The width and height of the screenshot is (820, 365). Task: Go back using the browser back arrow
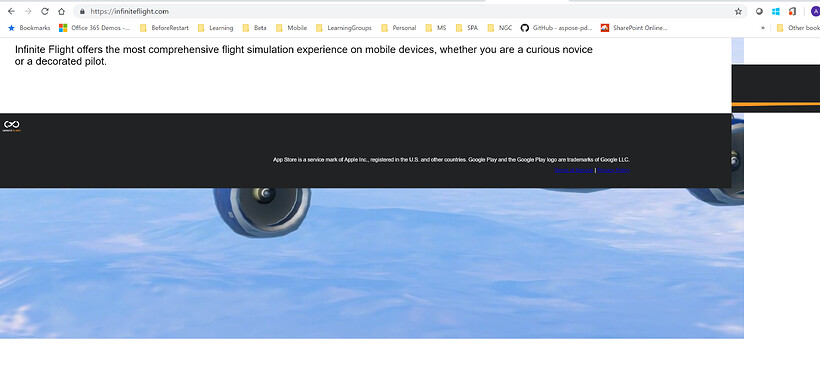[x=12, y=11]
